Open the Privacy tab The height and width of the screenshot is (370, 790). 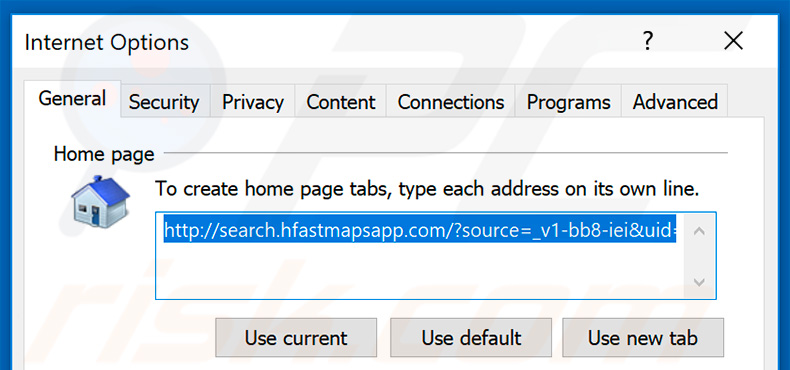252,102
